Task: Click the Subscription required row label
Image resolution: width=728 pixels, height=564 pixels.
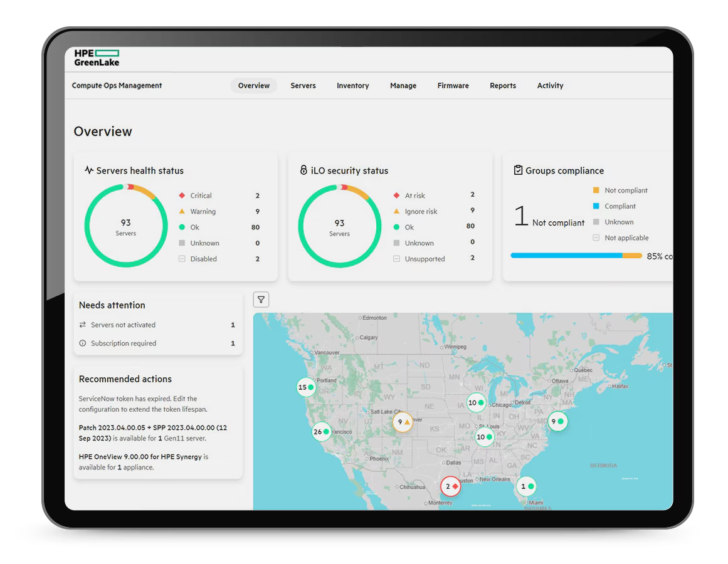Action: [124, 343]
